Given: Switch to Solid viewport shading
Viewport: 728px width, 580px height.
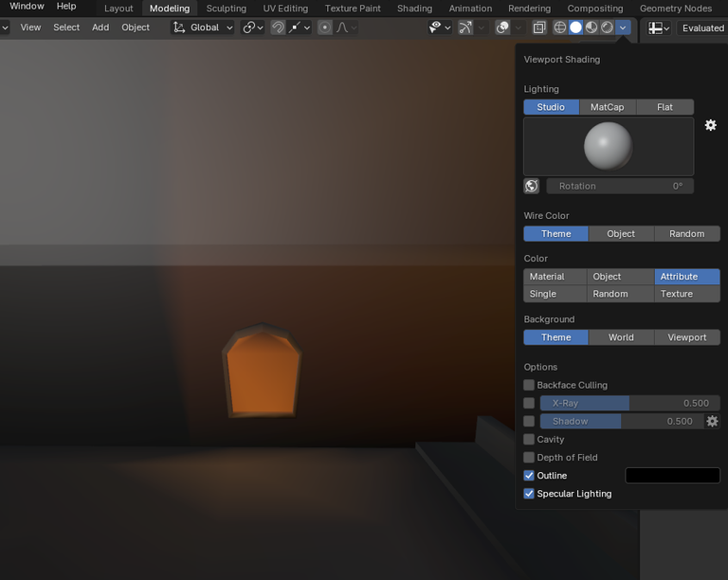Looking at the screenshot, I should pos(575,27).
